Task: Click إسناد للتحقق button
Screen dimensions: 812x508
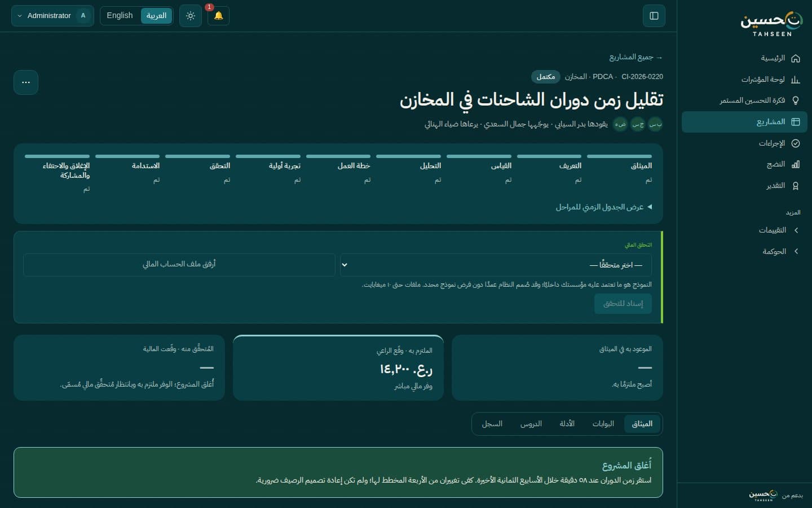Action: tap(623, 304)
